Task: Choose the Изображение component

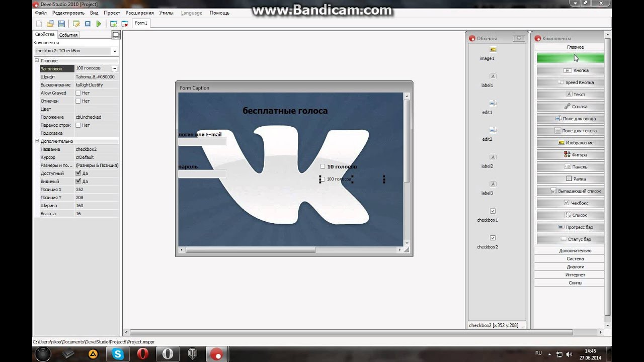Action: 571,143
